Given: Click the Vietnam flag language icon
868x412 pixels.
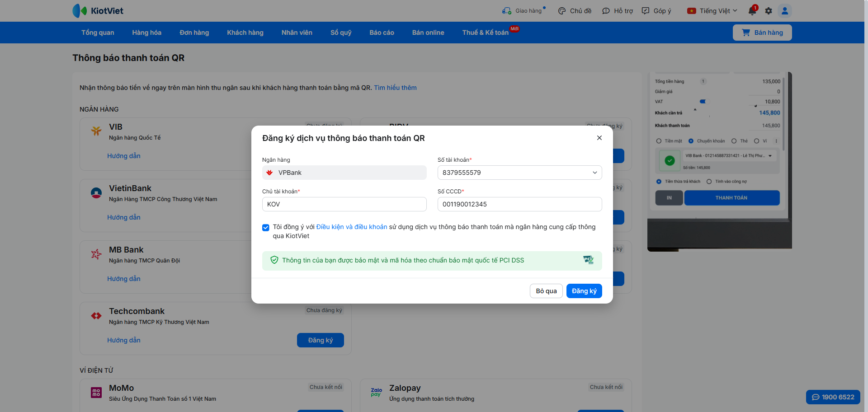Looking at the screenshot, I should [692, 11].
